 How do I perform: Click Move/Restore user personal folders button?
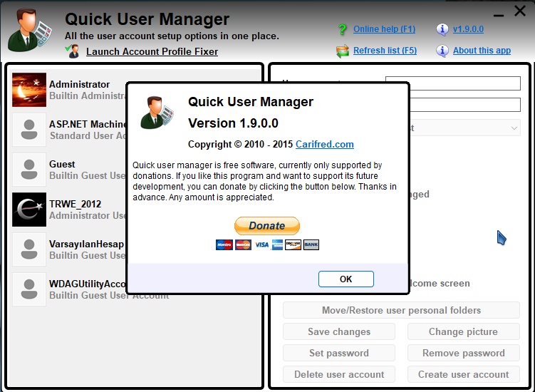[x=401, y=310]
